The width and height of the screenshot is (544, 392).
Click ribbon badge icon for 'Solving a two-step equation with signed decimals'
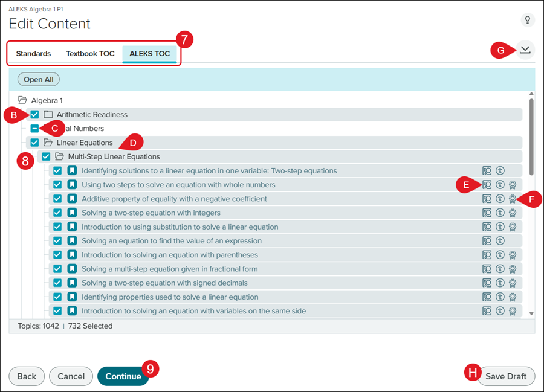512,283
